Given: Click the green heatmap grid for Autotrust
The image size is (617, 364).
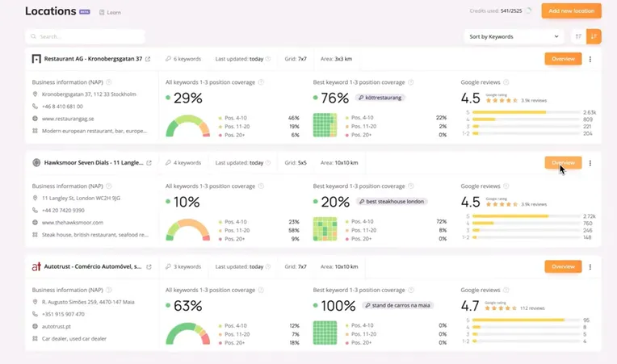Looking at the screenshot, I should click(325, 333).
